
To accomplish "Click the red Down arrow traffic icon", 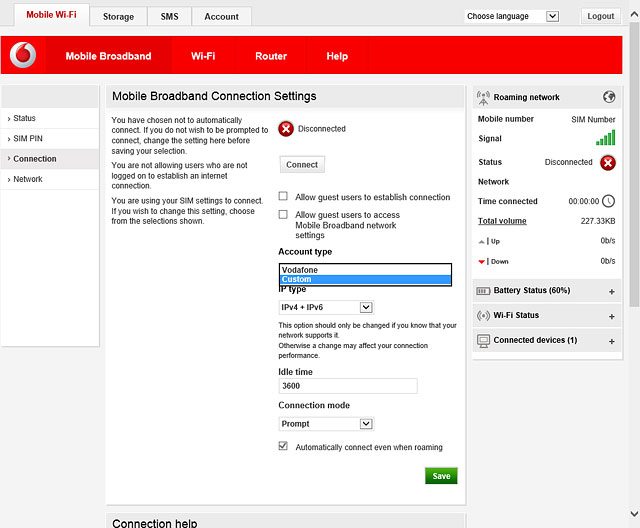I will coord(482,262).
